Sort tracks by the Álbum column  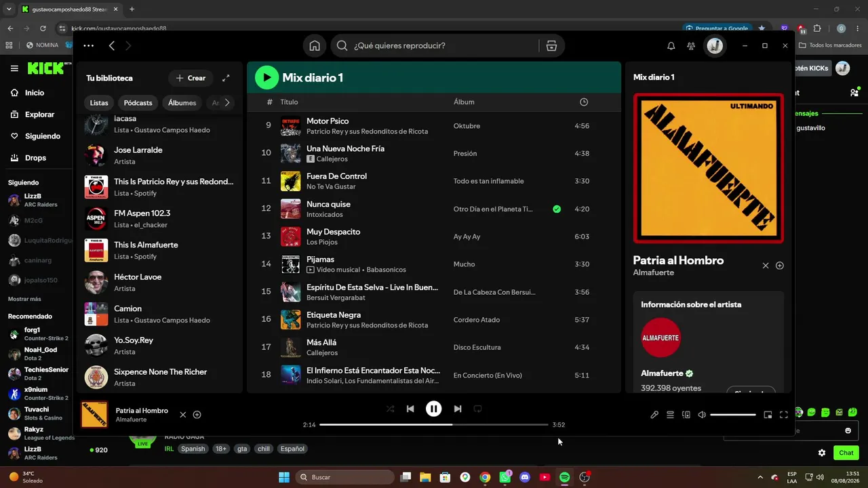(x=464, y=102)
